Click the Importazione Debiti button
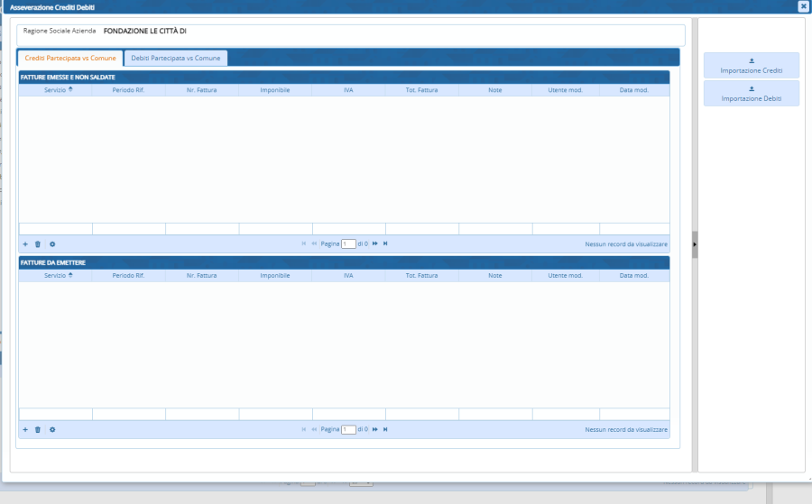 [752, 94]
